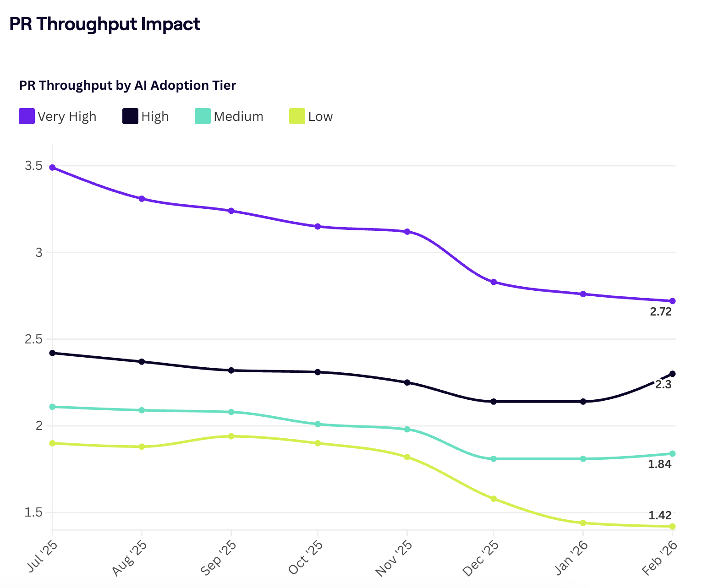Click the Very High Jul '25 data point
Image resolution: width=702 pixels, height=588 pixels.
point(52,168)
